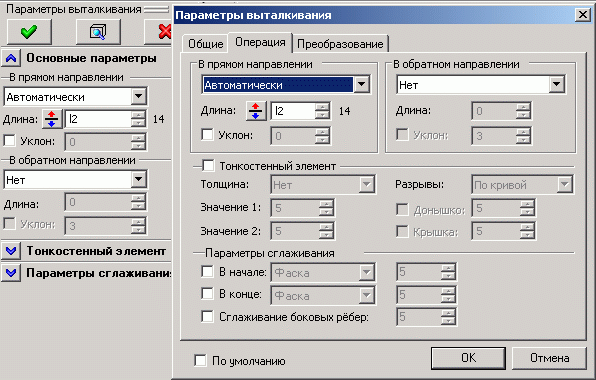Click the Отмена button
596x380 pixels.
[x=550, y=358]
